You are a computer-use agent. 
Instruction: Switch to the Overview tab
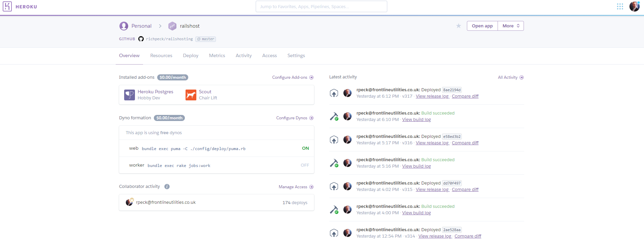[129, 56]
